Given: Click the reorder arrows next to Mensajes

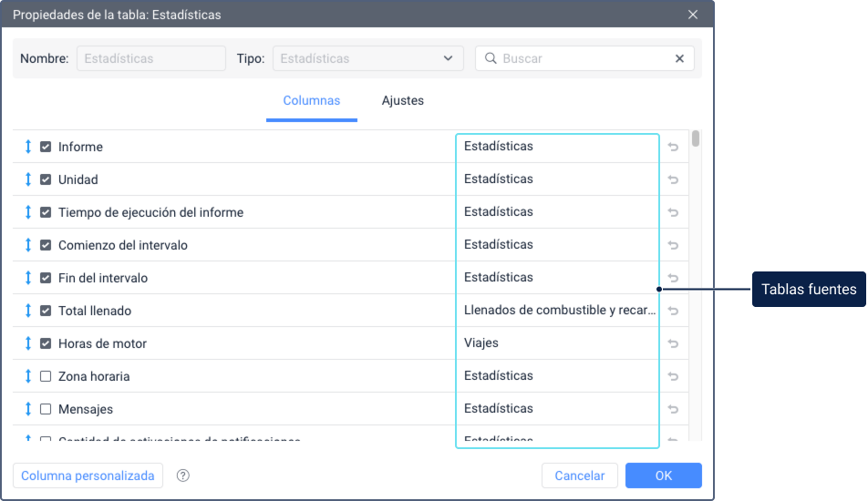Looking at the screenshot, I should click(x=28, y=409).
